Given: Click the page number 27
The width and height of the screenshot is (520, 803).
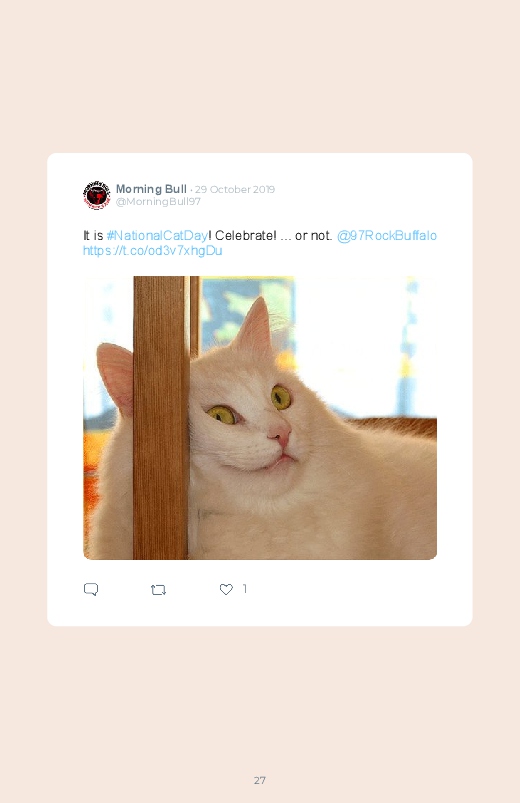Looking at the screenshot, I should tap(260, 780).
